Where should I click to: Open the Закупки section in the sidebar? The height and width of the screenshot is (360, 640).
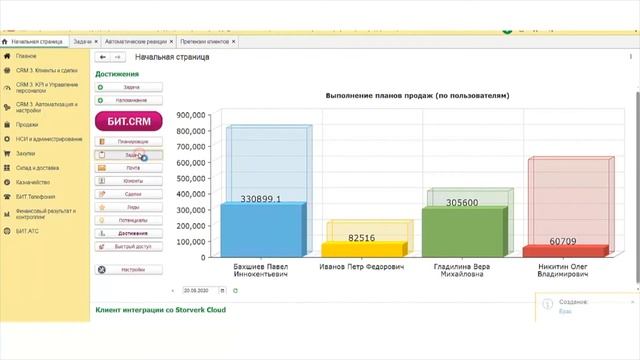click(25, 153)
